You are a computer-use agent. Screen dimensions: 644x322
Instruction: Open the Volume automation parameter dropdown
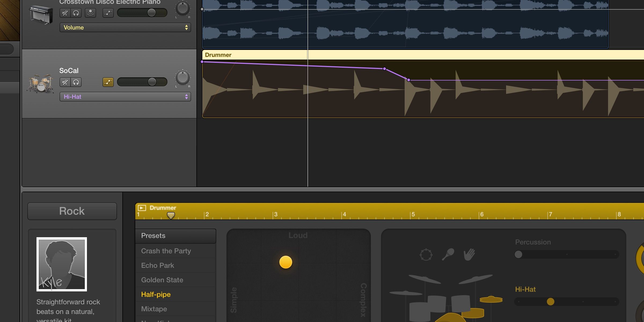125,27
